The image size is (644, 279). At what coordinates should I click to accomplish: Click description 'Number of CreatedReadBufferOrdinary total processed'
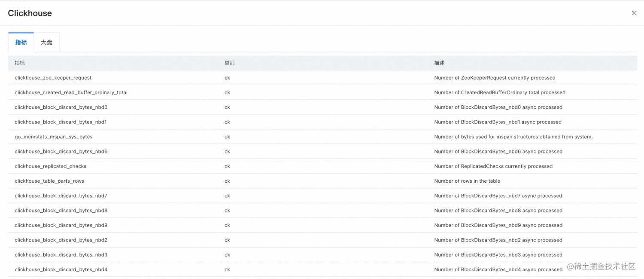[x=500, y=92]
